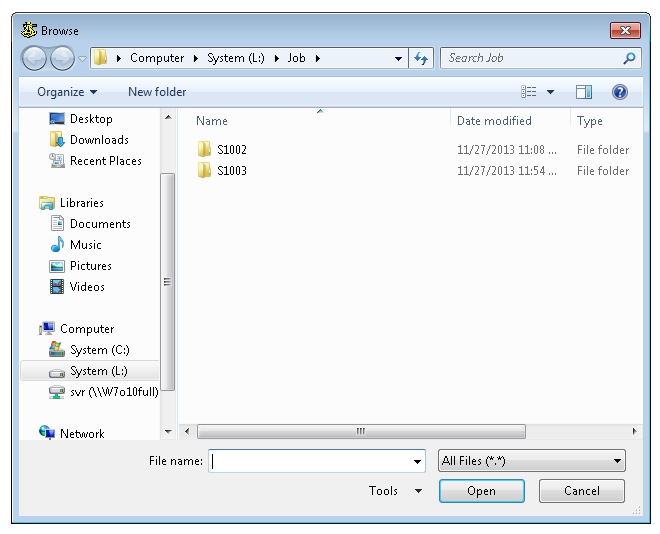Click the change view icon
The height and width of the screenshot is (534, 660).
[530, 92]
